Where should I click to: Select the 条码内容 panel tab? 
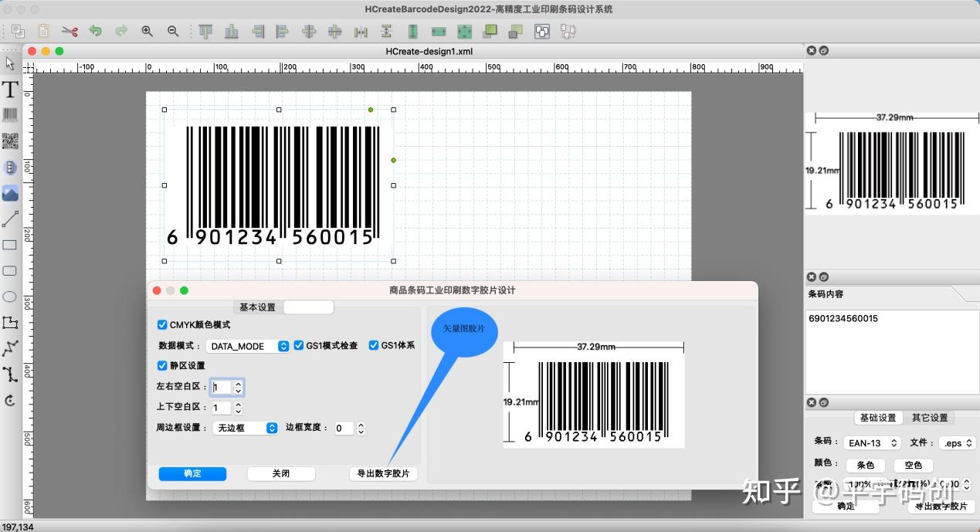pos(826,294)
